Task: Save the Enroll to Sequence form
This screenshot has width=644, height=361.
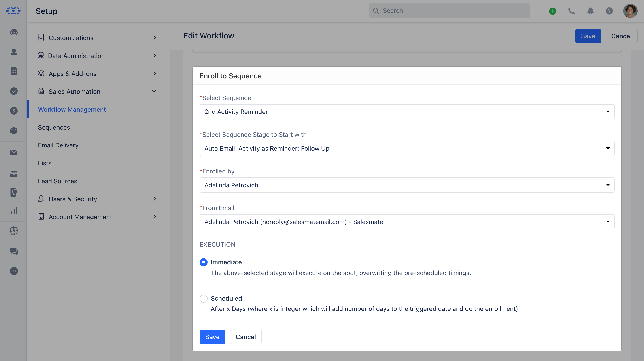Action: point(212,337)
